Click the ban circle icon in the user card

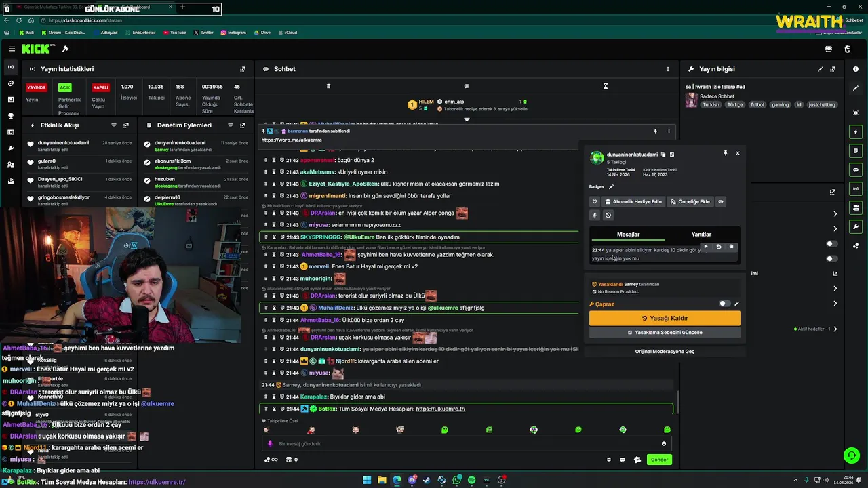click(x=608, y=216)
